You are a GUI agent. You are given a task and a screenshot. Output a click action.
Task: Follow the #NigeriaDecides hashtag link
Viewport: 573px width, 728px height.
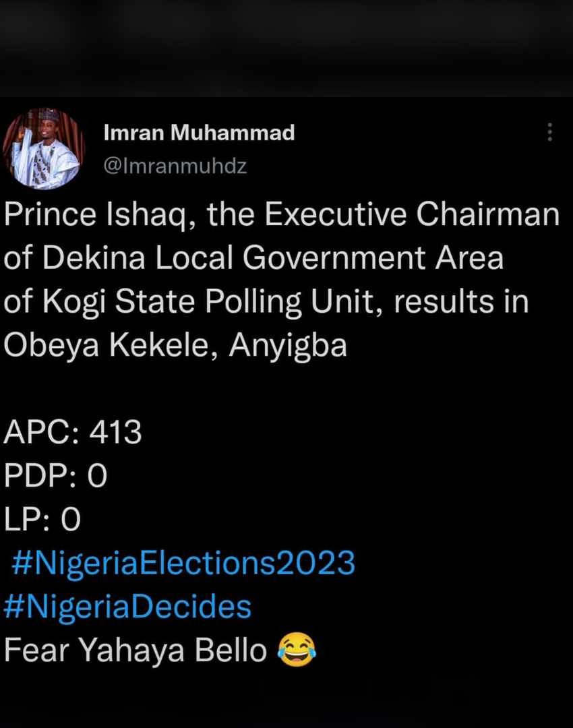(x=127, y=607)
